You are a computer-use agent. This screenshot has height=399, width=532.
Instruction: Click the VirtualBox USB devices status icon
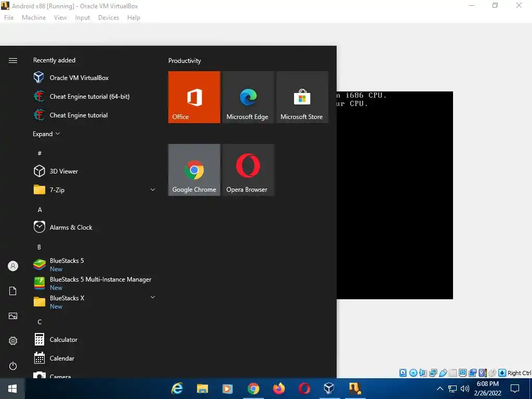(443, 373)
